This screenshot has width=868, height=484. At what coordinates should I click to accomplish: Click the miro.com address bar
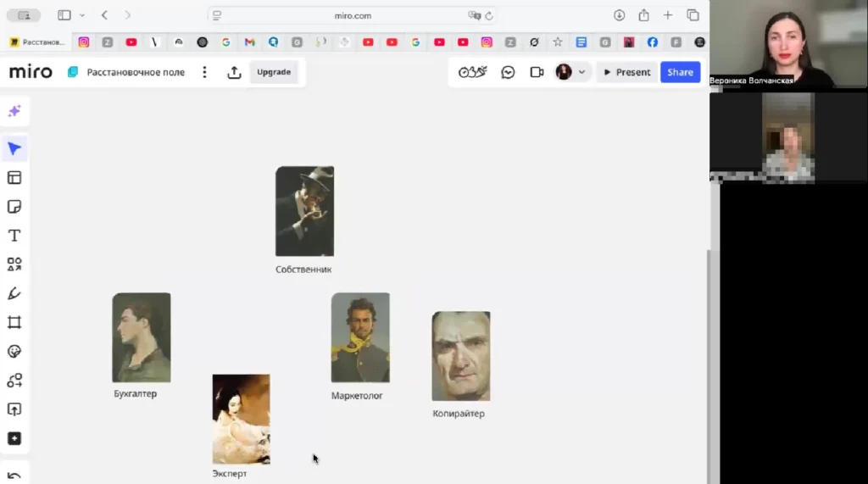point(353,15)
